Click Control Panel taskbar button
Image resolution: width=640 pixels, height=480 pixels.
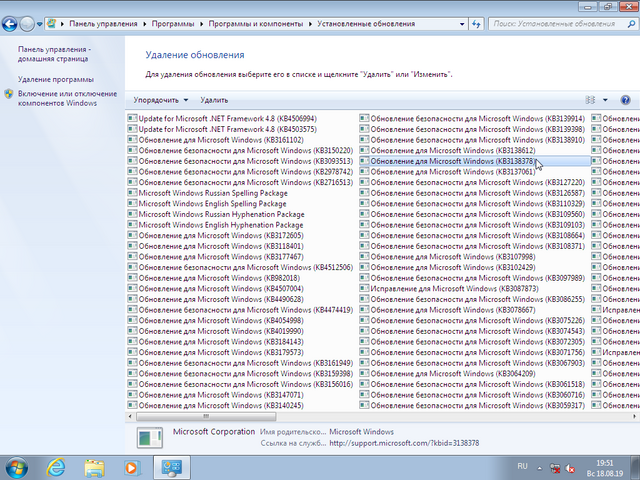click(171, 468)
